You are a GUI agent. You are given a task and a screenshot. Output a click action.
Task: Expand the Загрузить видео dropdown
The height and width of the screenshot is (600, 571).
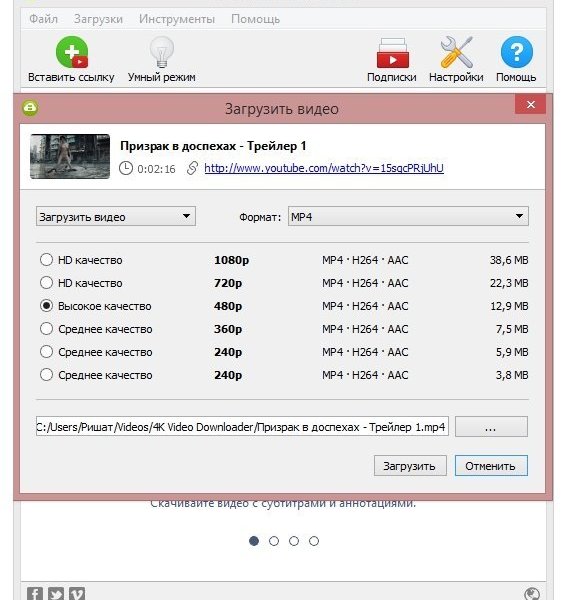(x=116, y=217)
